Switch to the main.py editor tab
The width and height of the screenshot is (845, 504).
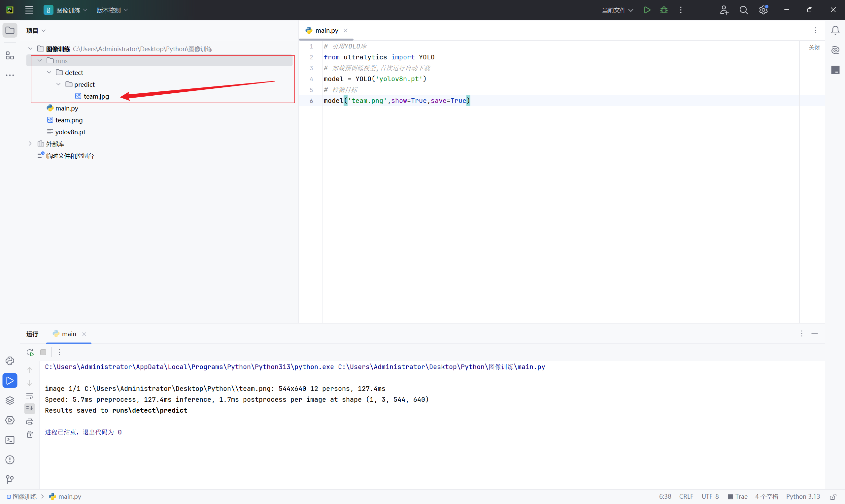[326, 30]
